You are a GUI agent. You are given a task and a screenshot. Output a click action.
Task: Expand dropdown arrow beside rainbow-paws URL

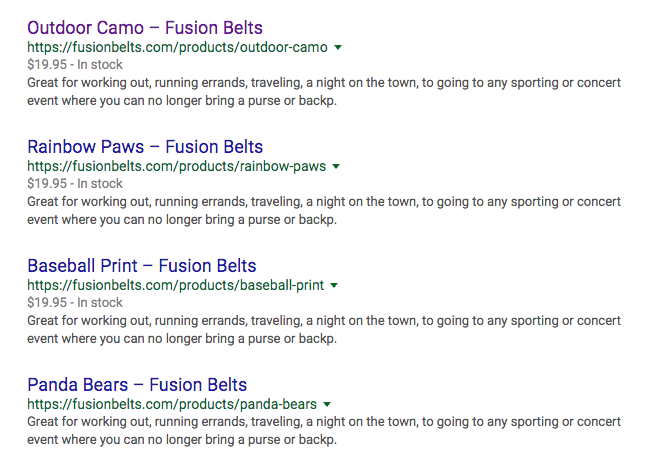(336, 166)
